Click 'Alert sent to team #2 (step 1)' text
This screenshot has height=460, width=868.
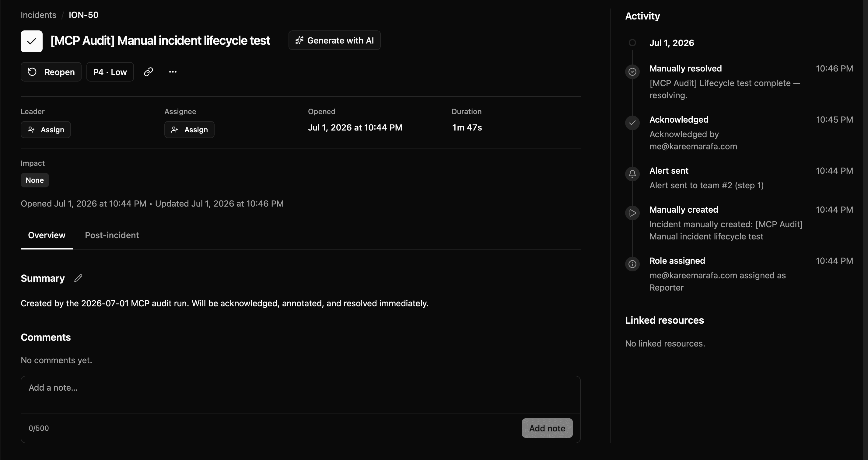[706, 185]
